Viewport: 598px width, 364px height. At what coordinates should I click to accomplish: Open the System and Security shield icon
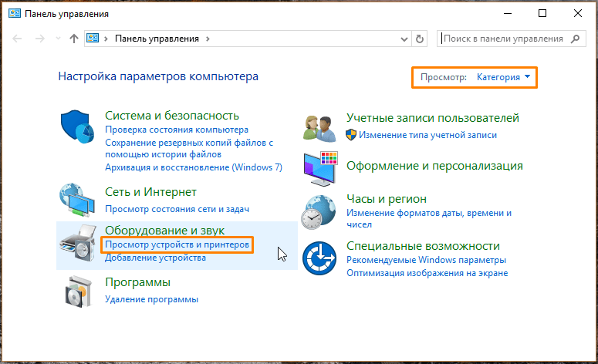pyautogui.click(x=77, y=126)
